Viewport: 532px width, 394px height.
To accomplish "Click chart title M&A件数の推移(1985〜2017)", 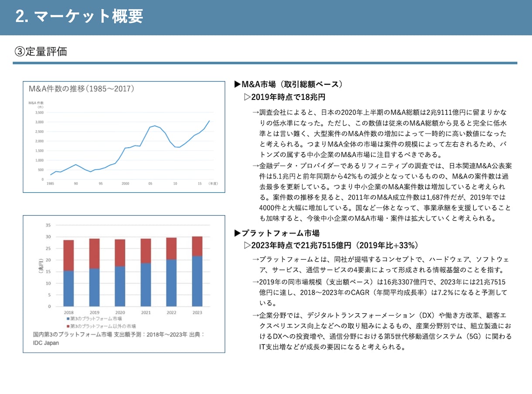I will tap(81, 89).
